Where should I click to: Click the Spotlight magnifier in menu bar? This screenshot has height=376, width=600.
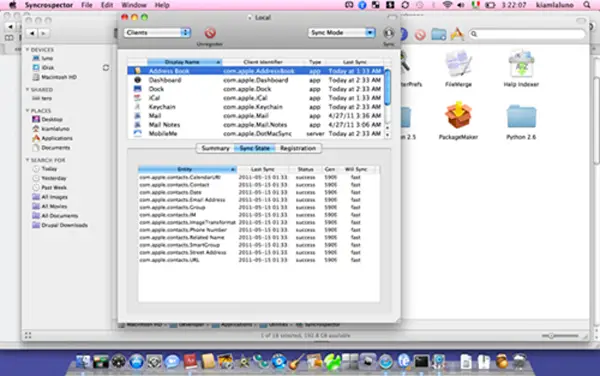(587, 5)
